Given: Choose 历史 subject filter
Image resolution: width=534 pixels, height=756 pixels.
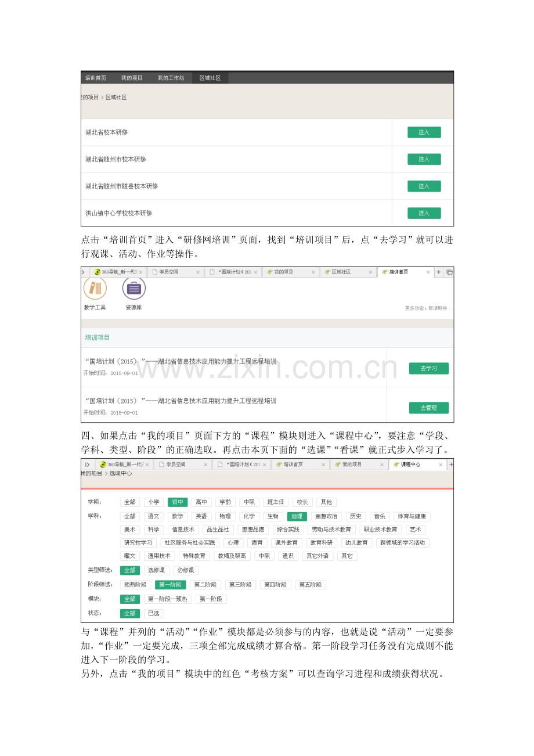Looking at the screenshot, I should 356,516.
